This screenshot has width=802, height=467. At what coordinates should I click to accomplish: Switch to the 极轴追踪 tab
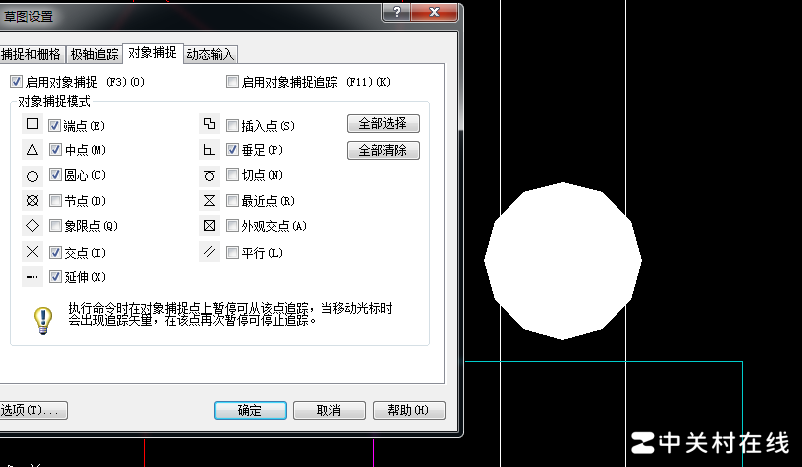pos(95,53)
